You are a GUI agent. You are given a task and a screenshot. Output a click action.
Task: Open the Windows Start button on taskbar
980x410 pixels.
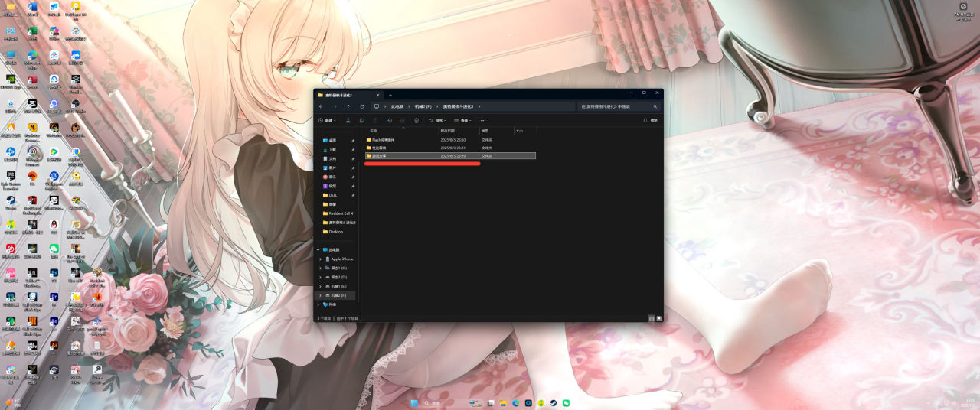tap(414, 403)
